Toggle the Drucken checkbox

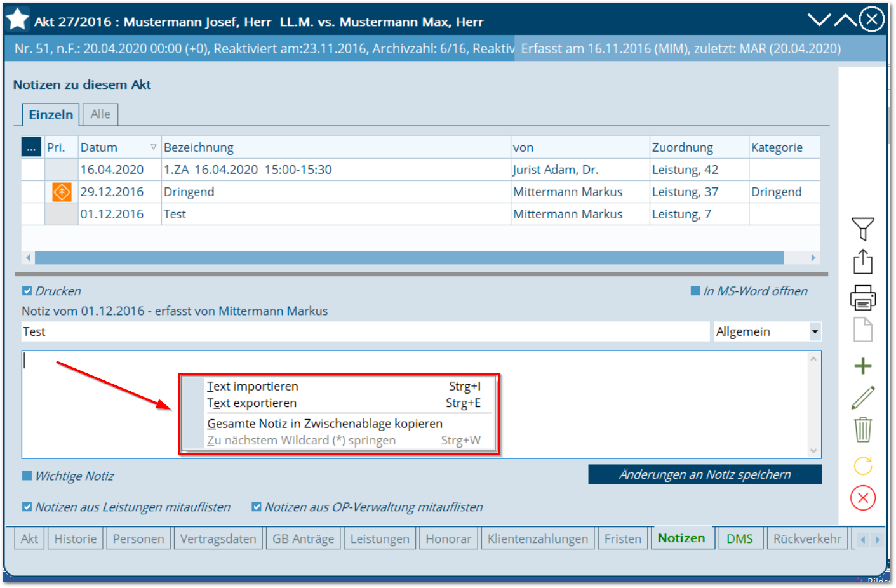tap(27, 291)
